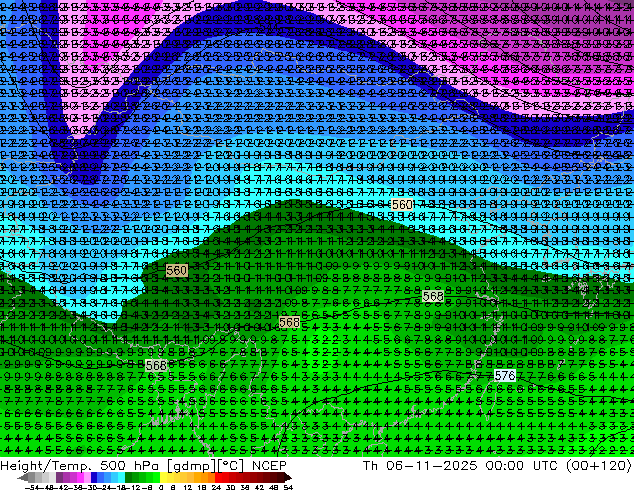The image size is (634, 490).
Task: Click the Th 06-11-2025 00:00 UTC date text
Action: point(460,465)
